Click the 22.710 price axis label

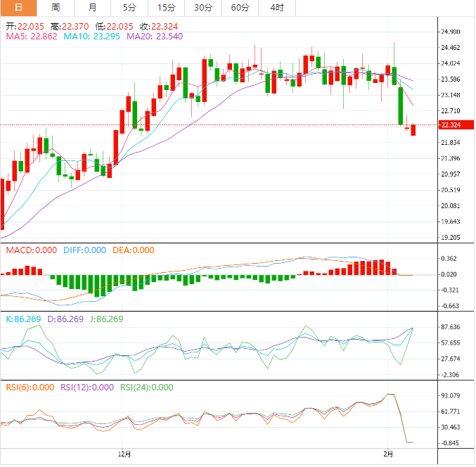click(451, 111)
